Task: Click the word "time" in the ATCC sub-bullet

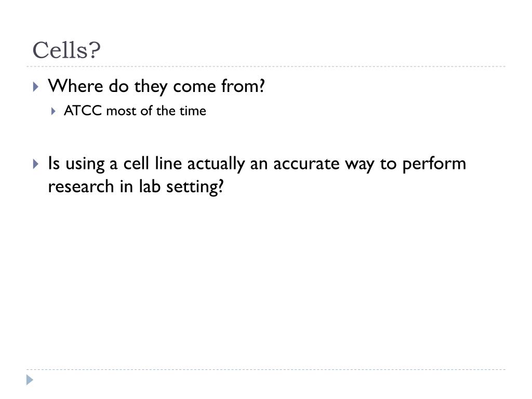Action: pyautogui.click(x=193, y=111)
